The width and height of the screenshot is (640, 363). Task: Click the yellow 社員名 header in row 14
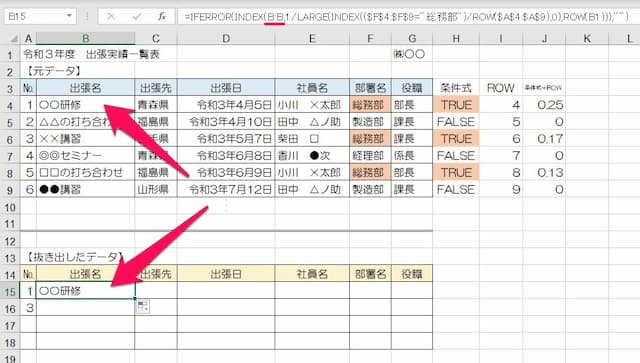pyautogui.click(x=312, y=274)
